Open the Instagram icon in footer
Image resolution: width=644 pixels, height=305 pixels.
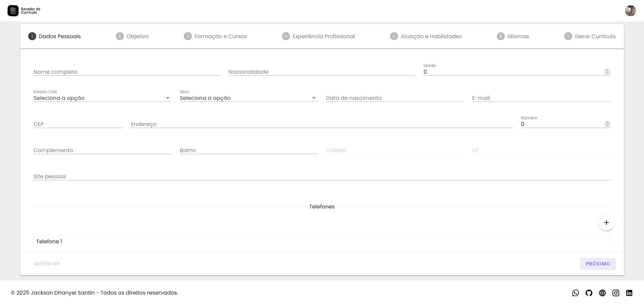pyautogui.click(x=616, y=293)
